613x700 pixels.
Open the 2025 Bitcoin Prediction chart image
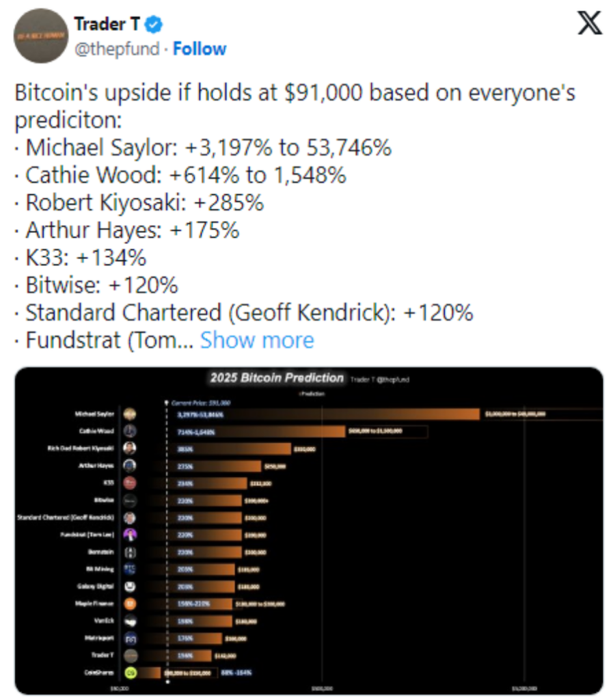(309, 530)
